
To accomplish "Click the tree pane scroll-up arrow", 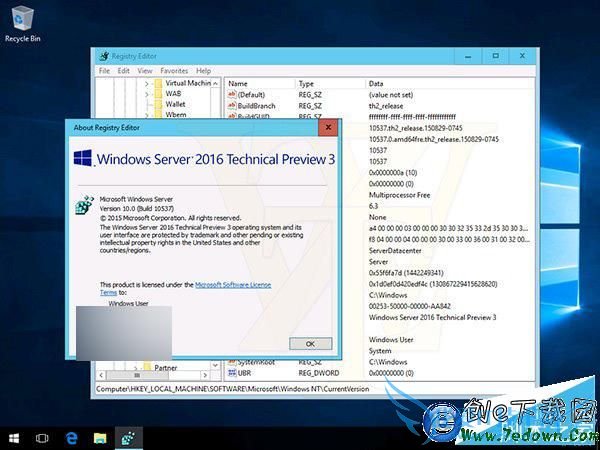I will point(215,83).
